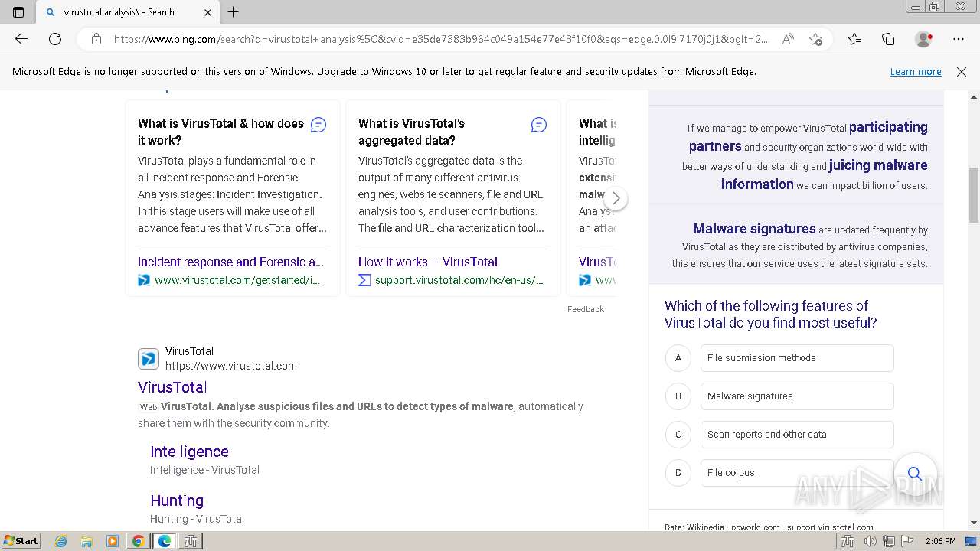Open media player taskbar icon

112,541
